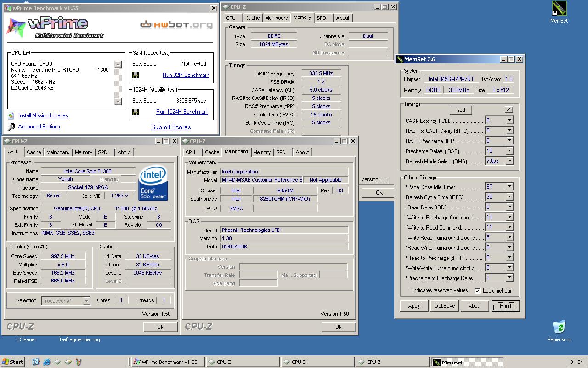Open the Advanced Settings link

click(39, 126)
